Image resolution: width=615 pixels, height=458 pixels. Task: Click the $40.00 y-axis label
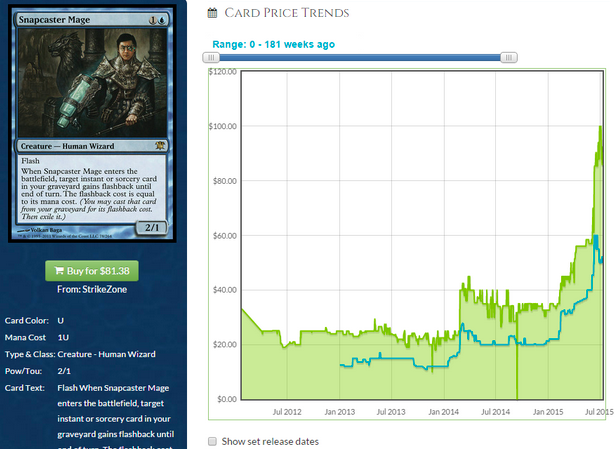click(x=224, y=290)
